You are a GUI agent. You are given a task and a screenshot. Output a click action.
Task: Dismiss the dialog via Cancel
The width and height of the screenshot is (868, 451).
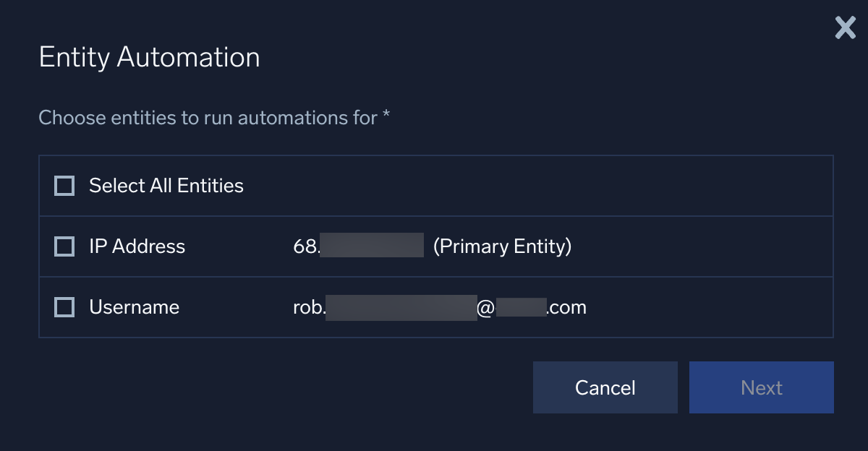pos(605,387)
